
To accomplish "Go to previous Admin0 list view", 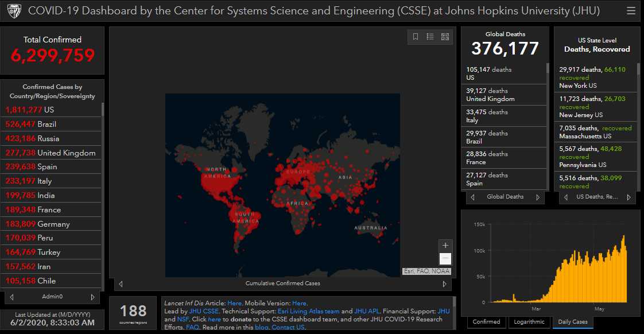I will (x=11, y=297).
